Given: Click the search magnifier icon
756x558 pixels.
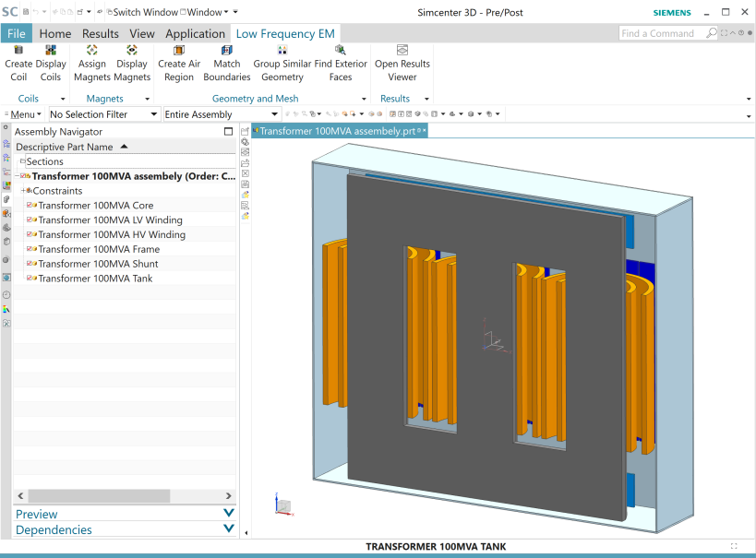Looking at the screenshot, I should click(711, 33).
